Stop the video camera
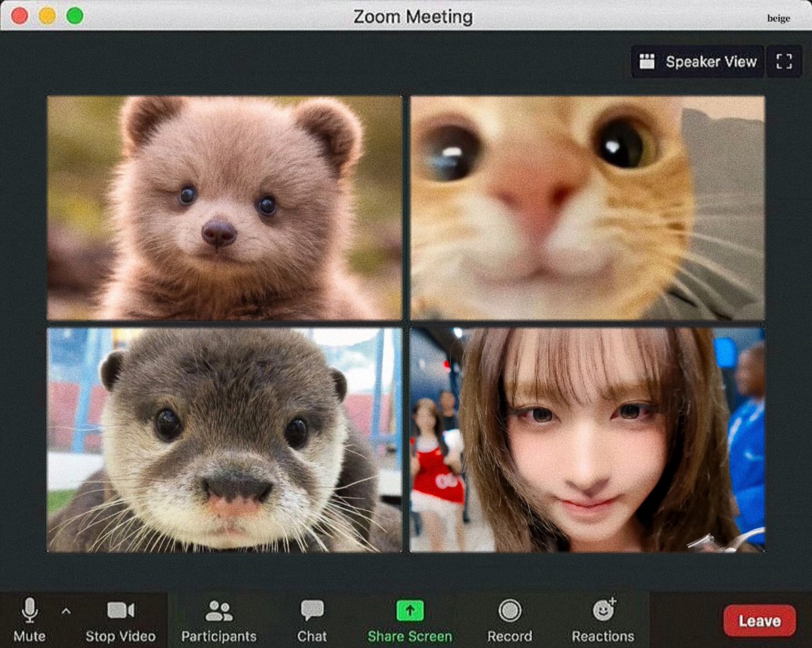812x648 pixels. pyautogui.click(x=120, y=620)
